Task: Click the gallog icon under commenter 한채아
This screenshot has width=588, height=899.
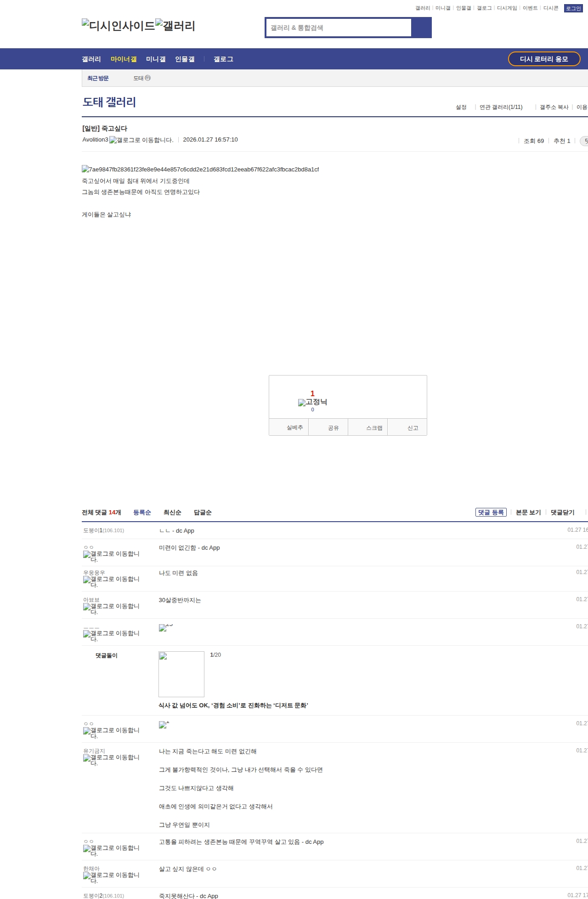Action: coord(111,877)
